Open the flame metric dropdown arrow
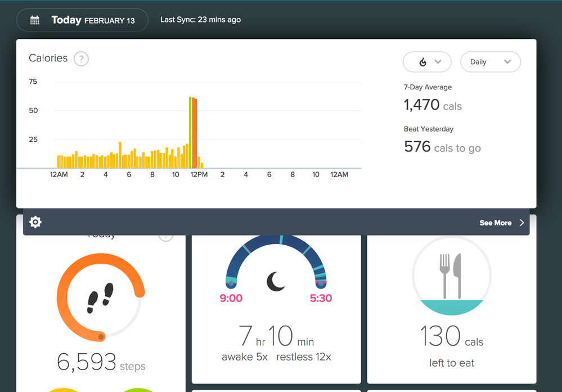This screenshot has width=562, height=392. click(x=439, y=62)
